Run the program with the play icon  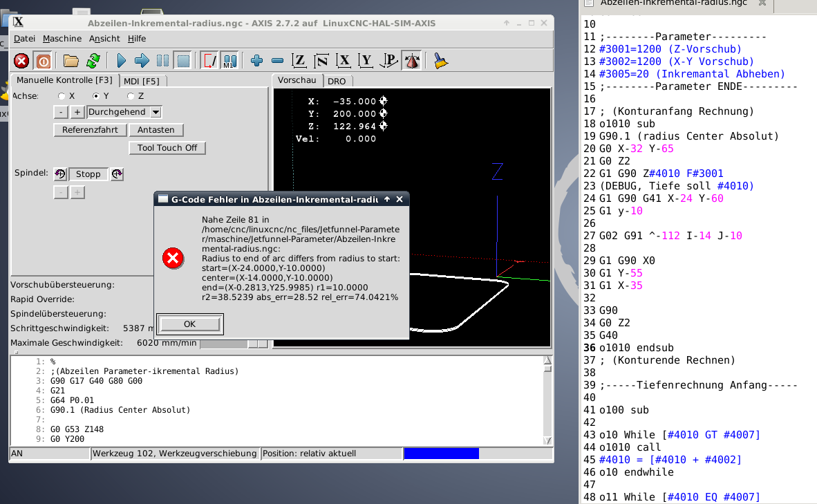(x=121, y=61)
